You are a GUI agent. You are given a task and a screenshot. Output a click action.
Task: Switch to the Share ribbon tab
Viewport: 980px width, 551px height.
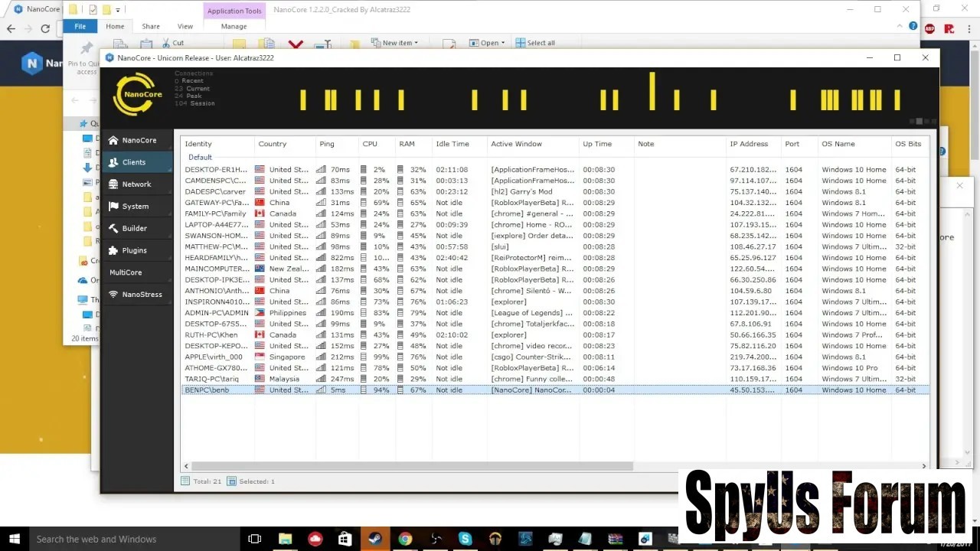pyautogui.click(x=151, y=26)
